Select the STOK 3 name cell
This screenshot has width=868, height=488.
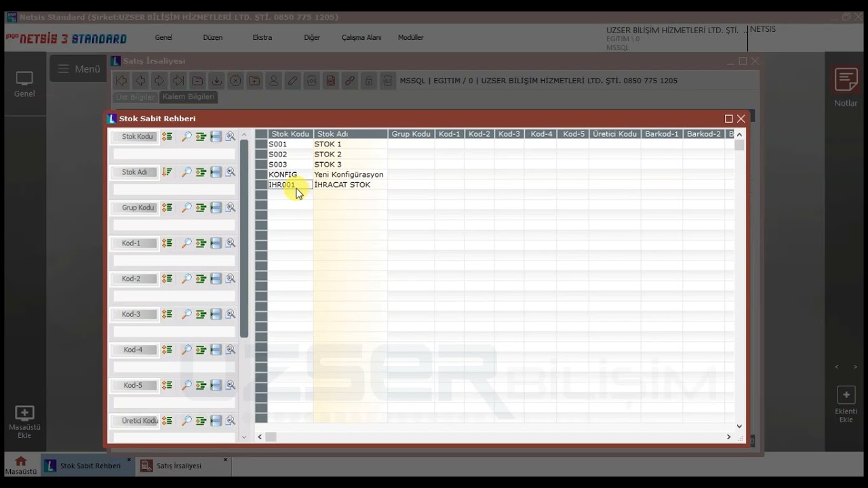click(x=350, y=164)
